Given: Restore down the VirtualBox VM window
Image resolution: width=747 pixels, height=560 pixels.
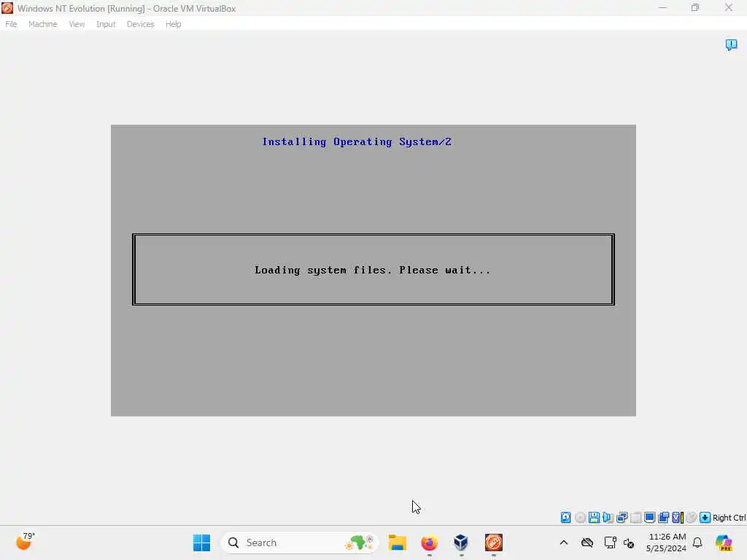Looking at the screenshot, I should click(x=695, y=7).
